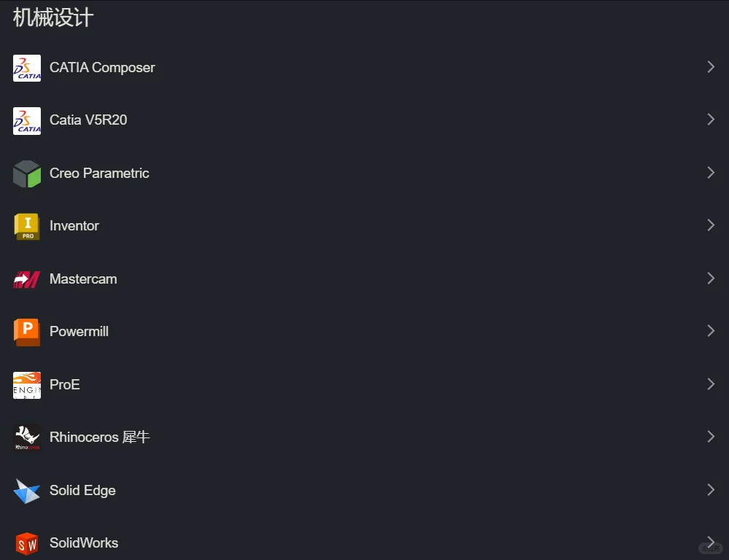
Task: Expand the Solid Edge row chevron
Action: point(711,490)
